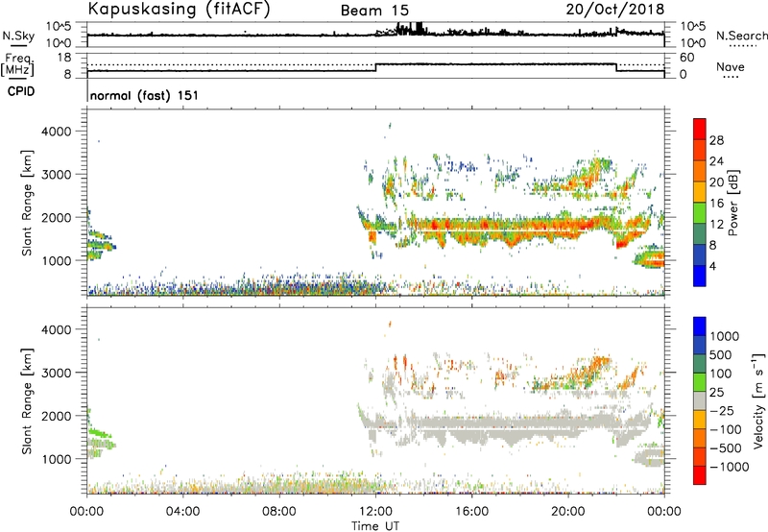Image resolution: width=768 pixels, height=532 pixels.
Task: Click the yellow segment of the Power color bar
Action: [700, 191]
